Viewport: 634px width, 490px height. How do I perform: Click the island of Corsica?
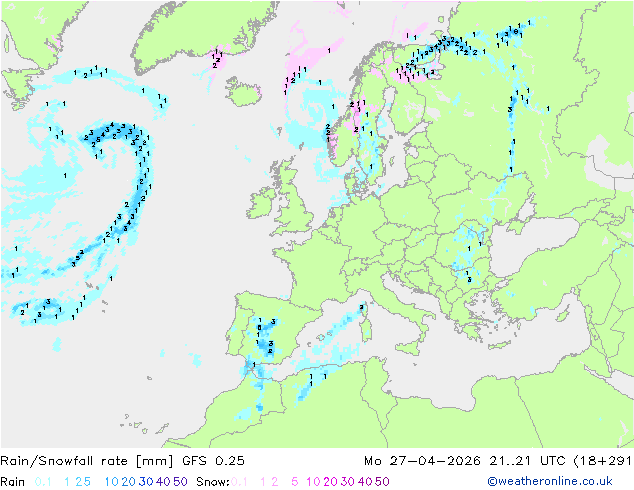(x=363, y=311)
